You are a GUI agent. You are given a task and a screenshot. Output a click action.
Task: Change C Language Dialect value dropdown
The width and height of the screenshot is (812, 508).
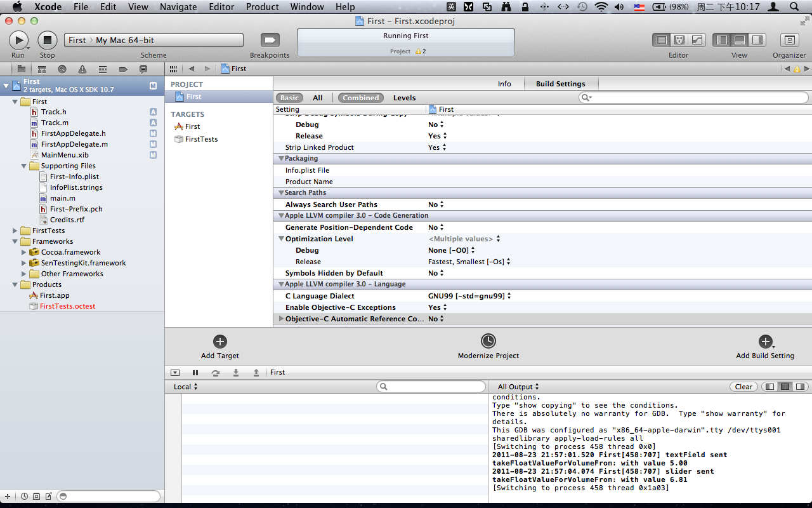(x=469, y=296)
